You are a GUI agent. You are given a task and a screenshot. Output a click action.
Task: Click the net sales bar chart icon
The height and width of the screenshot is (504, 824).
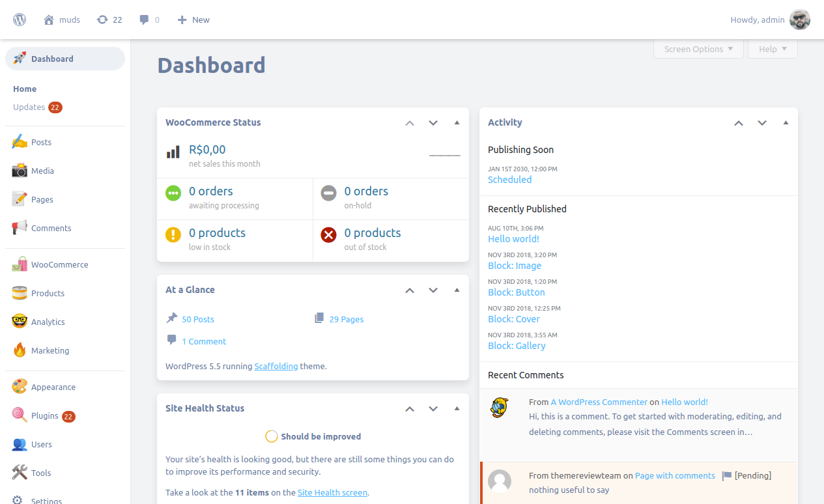[173, 152]
